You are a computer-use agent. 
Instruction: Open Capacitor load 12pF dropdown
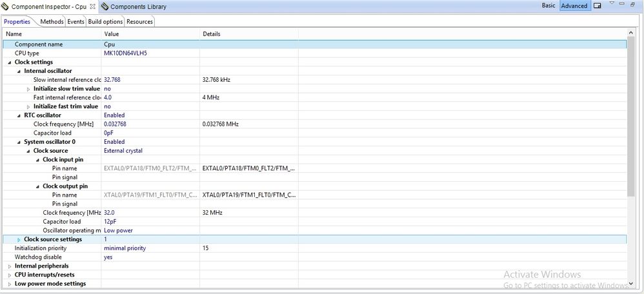150,222
